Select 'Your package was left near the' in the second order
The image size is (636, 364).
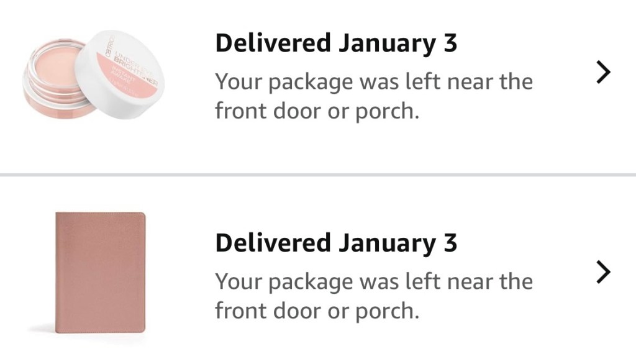pyautogui.click(x=373, y=281)
